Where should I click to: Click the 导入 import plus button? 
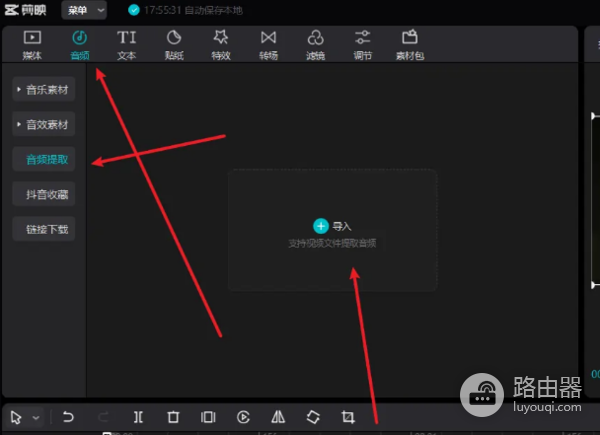point(320,226)
